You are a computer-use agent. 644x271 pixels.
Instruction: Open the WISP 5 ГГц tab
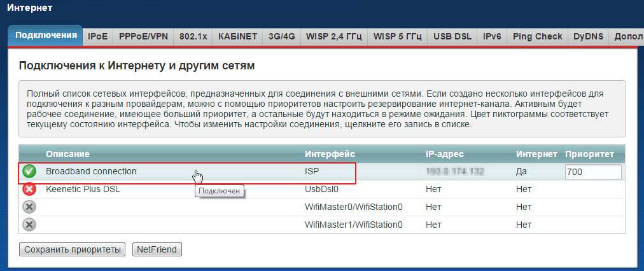(x=398, y=36)
